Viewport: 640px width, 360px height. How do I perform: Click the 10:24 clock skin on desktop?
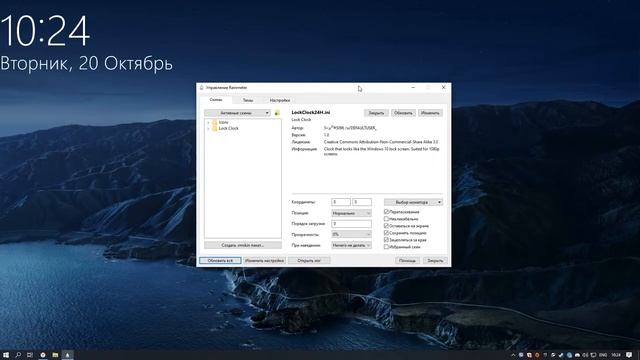(45, 31)
